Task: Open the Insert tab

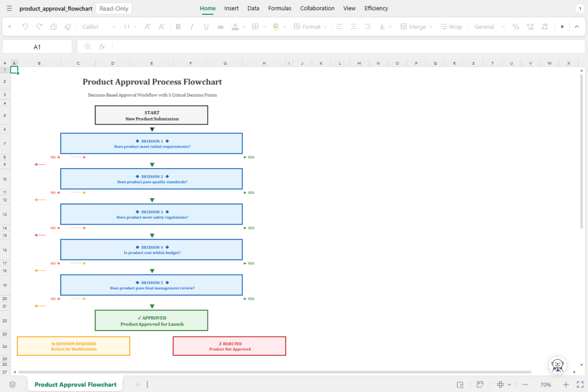Action: pos(231,8)
